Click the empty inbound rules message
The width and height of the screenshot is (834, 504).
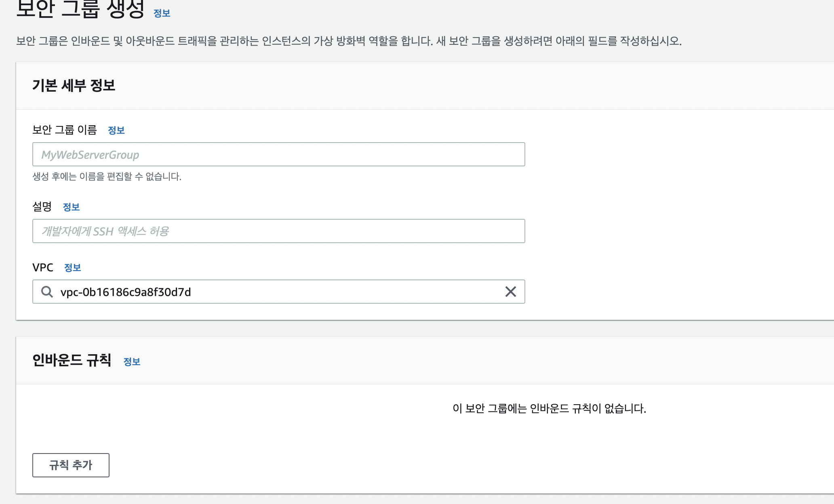coord(549,409)
